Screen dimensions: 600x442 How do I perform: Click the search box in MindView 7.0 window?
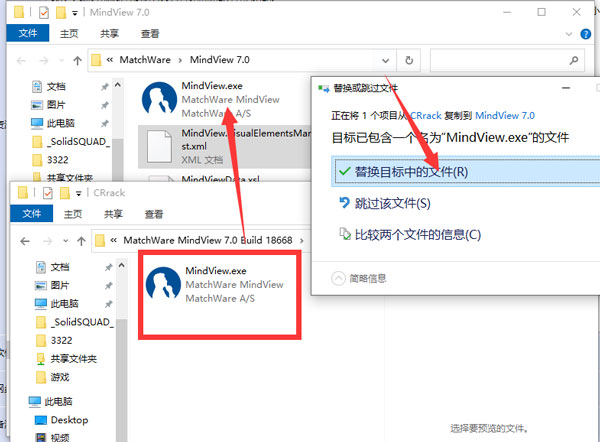[507, 60]
